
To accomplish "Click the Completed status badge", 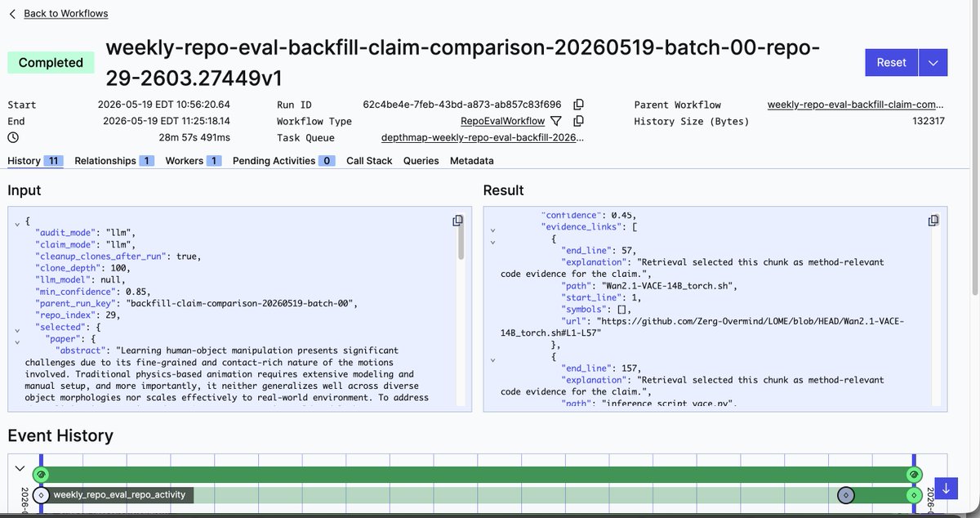I will point(51,62).
